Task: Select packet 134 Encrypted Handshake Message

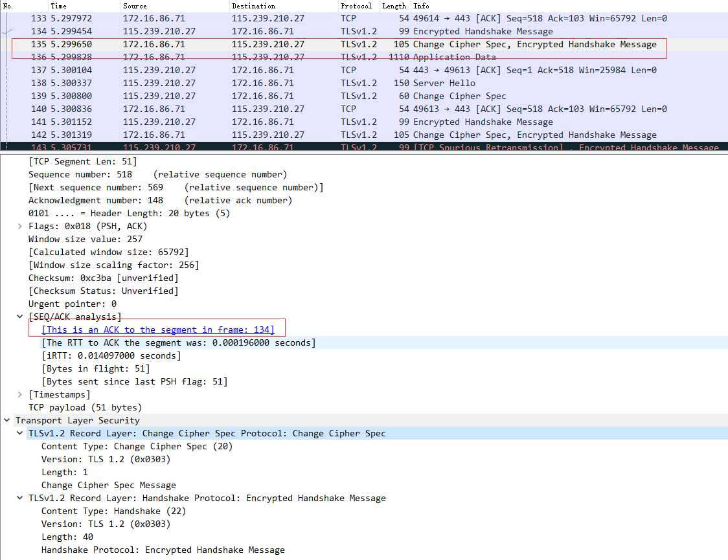Action: [x=364, y=32]
